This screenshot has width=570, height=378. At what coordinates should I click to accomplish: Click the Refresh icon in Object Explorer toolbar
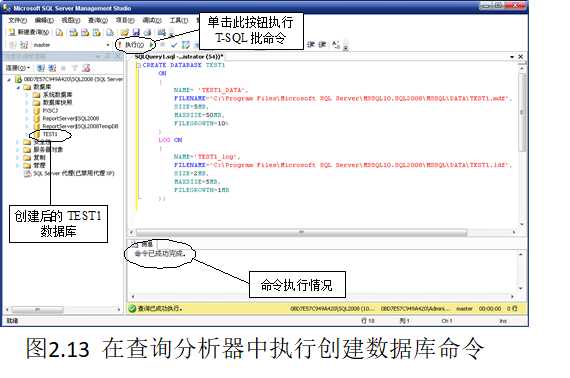86,68
